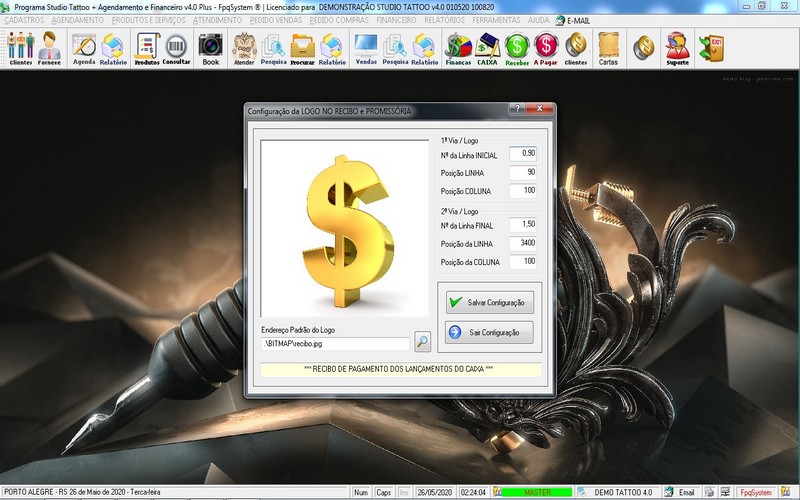Open the Clientes icon beside Fornece

21,48
